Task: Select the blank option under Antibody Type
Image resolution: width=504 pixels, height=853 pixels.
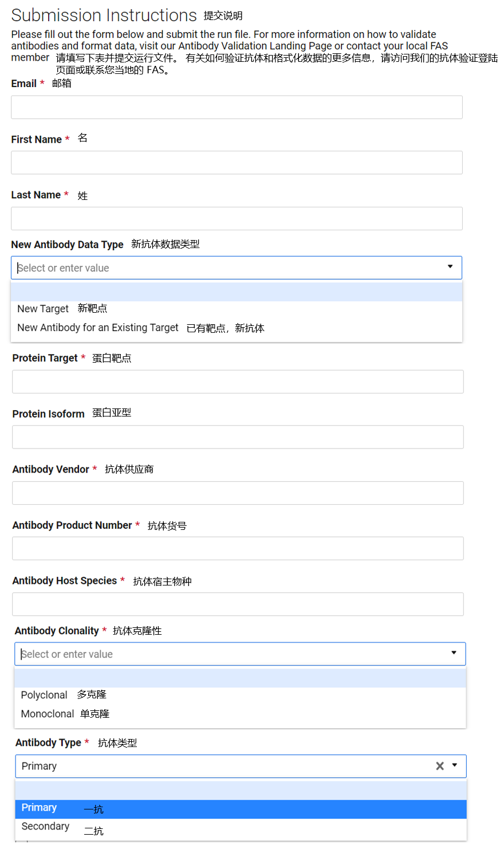Action: pos(241,790)
